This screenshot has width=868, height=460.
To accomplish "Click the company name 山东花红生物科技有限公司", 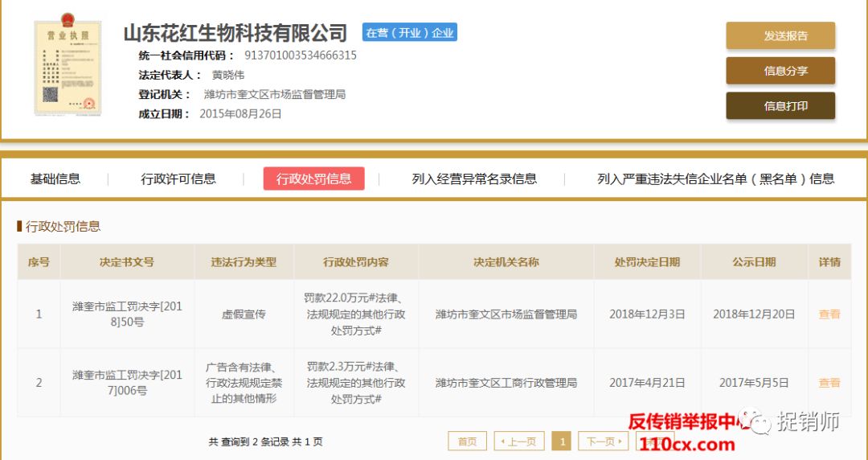I will click(235, 33).
